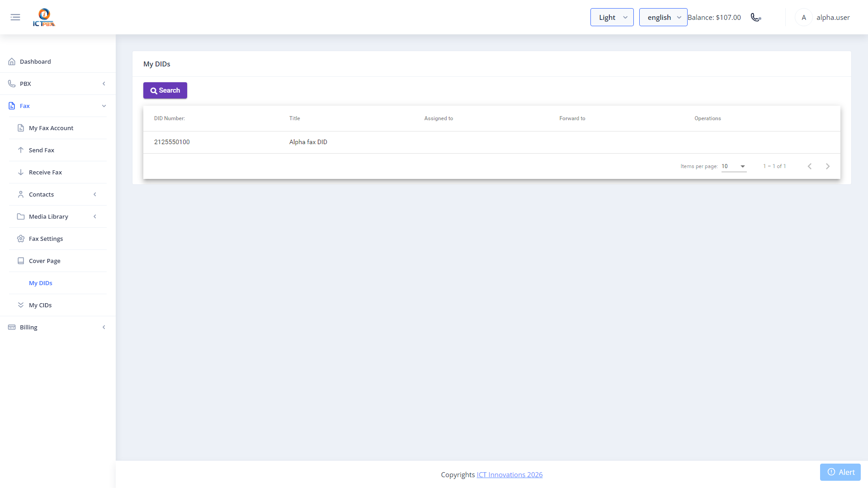Screen dimensions: 868x488
Task: Open the ICTPBX logo home
Action: 44,17
